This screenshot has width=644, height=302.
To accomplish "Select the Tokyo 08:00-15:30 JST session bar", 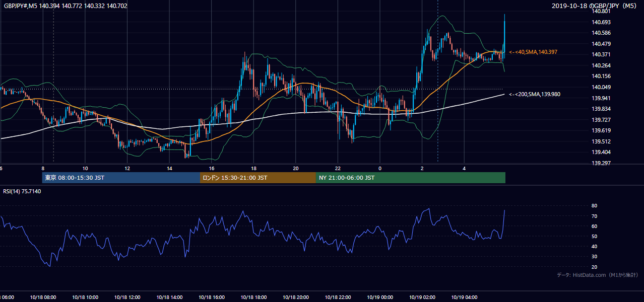I will tap(121, 178).
